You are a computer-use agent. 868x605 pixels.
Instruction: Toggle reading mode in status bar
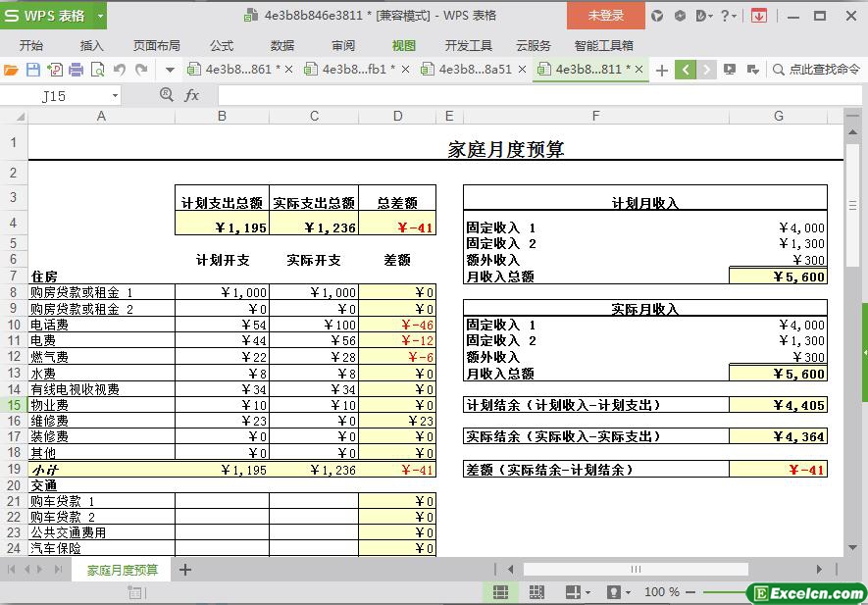[x=572, y=592]
